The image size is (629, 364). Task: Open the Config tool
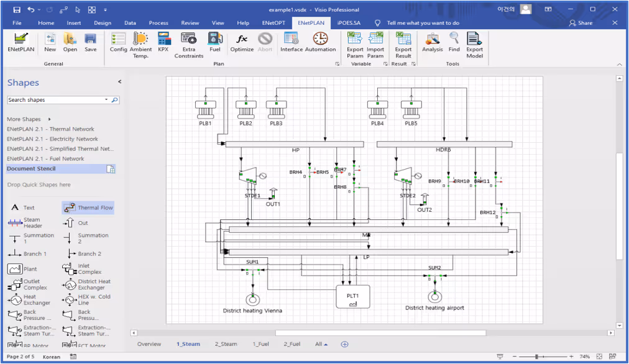click(118, 42)
